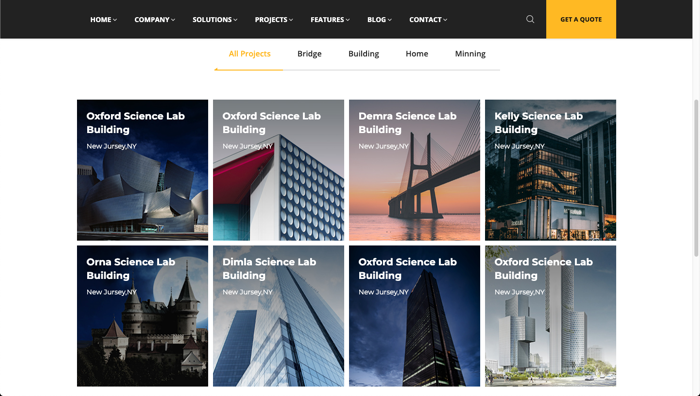The image size is (700, 396).
Task: Click the GET A QUOTE button
Action: pyautogui.click(x=581, y=19)
